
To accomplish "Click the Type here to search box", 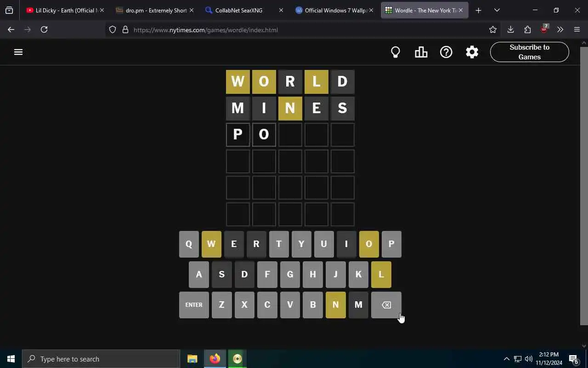I will click(101, 359).
